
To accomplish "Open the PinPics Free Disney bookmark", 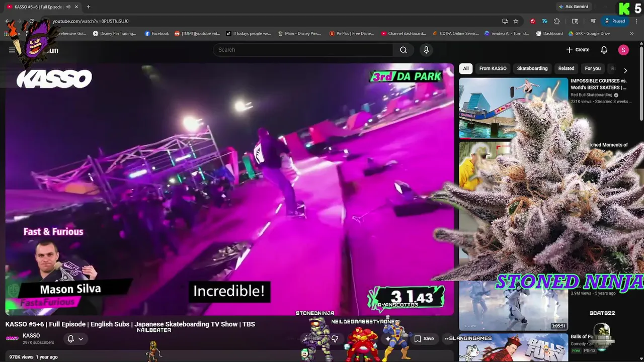I will (x=352, y=34).
